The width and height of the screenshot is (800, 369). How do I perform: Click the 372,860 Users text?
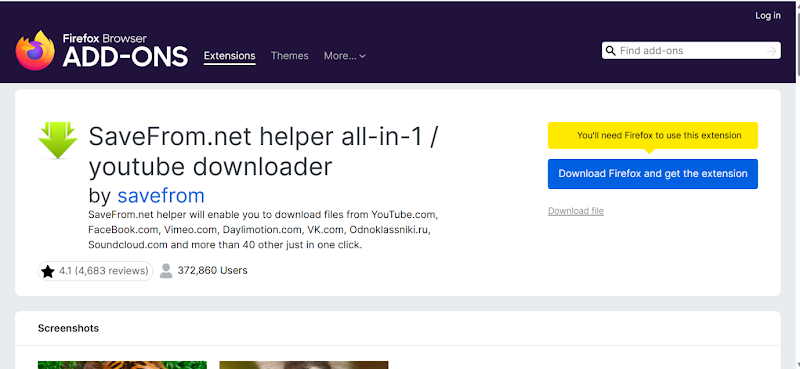tap(212, 270)
